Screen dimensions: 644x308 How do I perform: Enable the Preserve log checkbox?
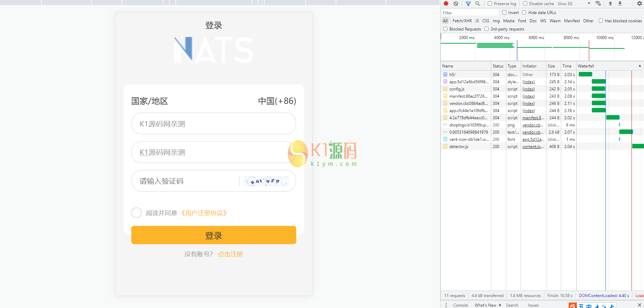pyautogui.click(x=490, y=3)
